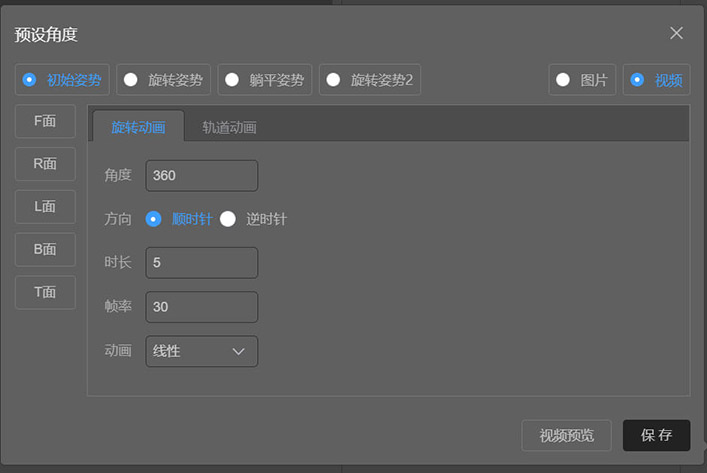
Task: Expand the 动画 线性 dropdown
Action: pos(202,351)
